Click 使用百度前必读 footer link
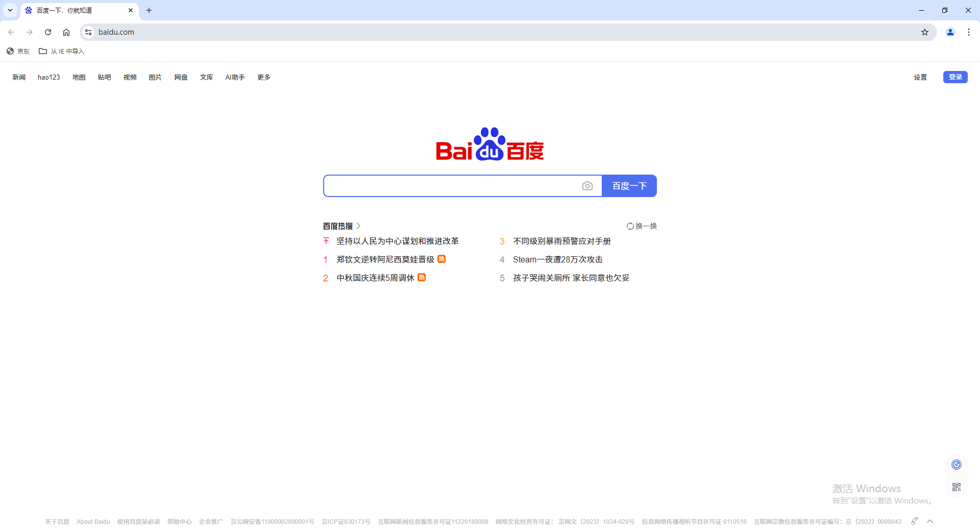The image size is (980, 531). coord(139,522)
